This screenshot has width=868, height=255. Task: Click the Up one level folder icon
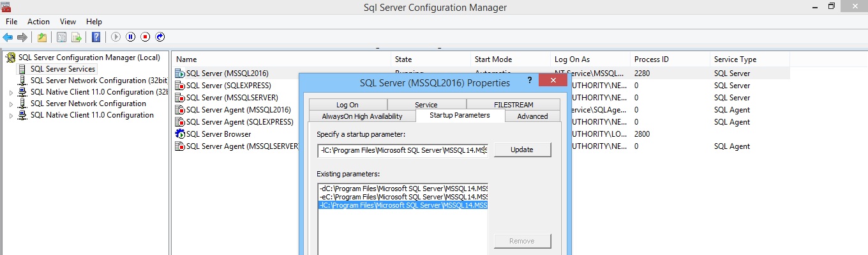[41, 37]
